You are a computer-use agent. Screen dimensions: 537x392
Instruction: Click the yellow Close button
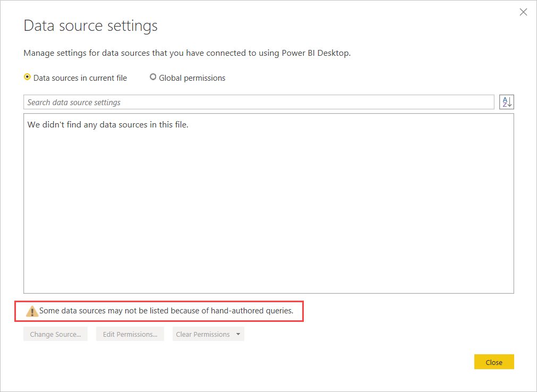494,362
